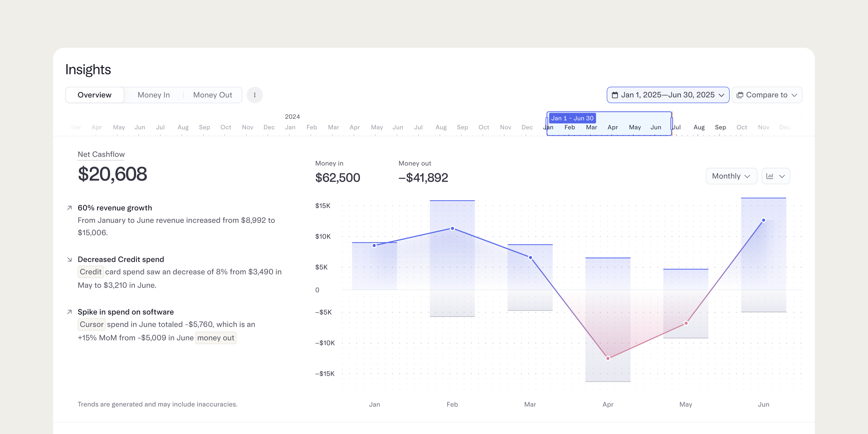Select the Overview tab
Viewport: 868px width, 434px height.
(x=95, y=95)
